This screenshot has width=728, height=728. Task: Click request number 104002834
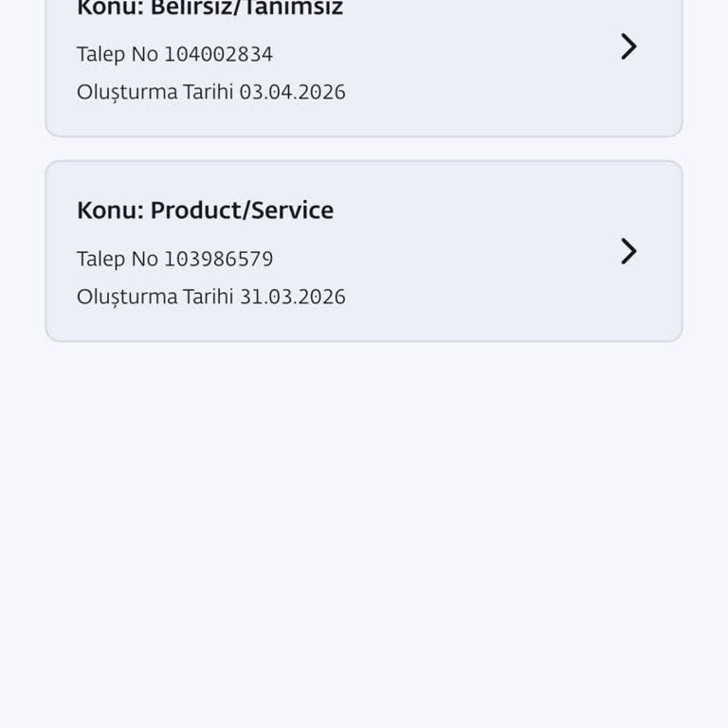click(218, 54)
